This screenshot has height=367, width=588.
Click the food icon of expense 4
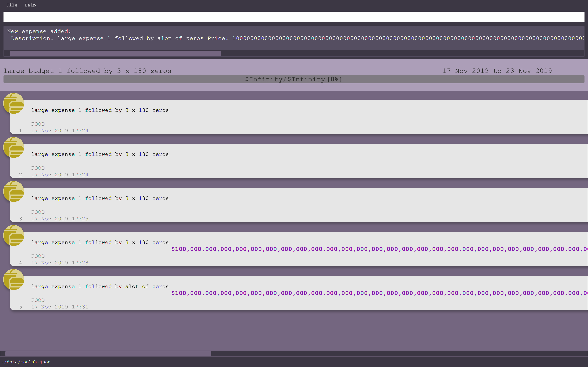(x=14, y=235)
